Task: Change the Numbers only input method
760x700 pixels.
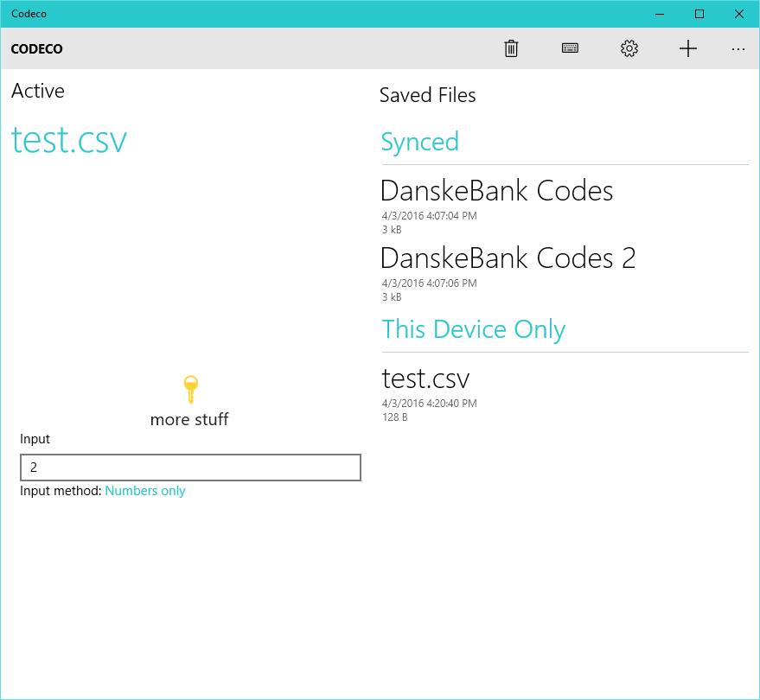Action: tap(145, 491)
